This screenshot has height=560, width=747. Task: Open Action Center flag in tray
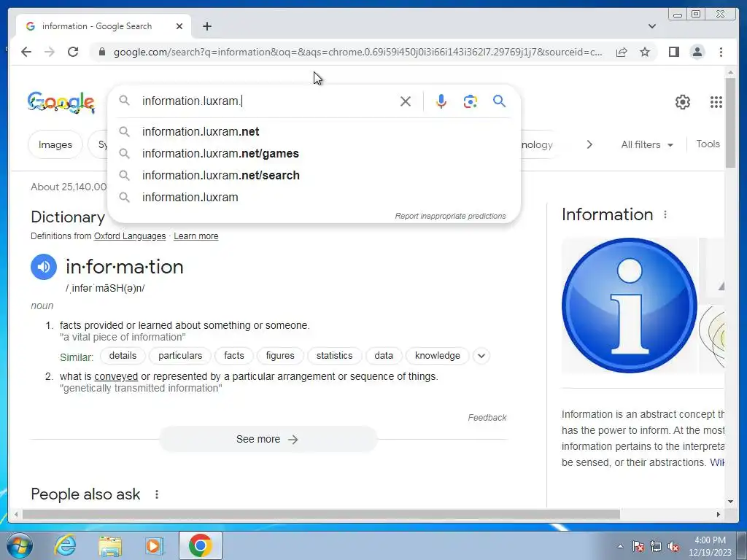(638, 547)
